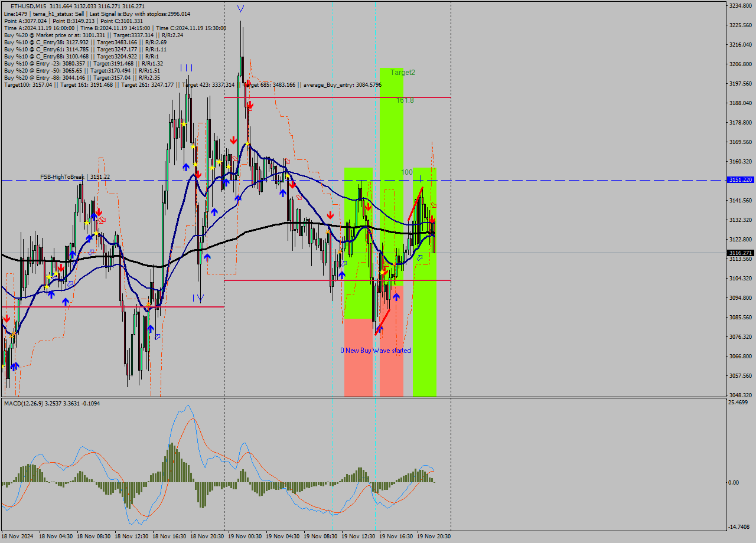Click the 'Buy %10 @ Entry -23' line
Screen dimensions: 756x543
pos(83,63)
